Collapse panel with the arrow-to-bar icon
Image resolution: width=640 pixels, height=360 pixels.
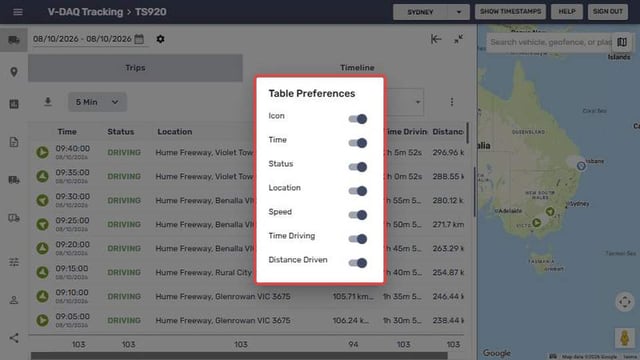click(436, 39)
